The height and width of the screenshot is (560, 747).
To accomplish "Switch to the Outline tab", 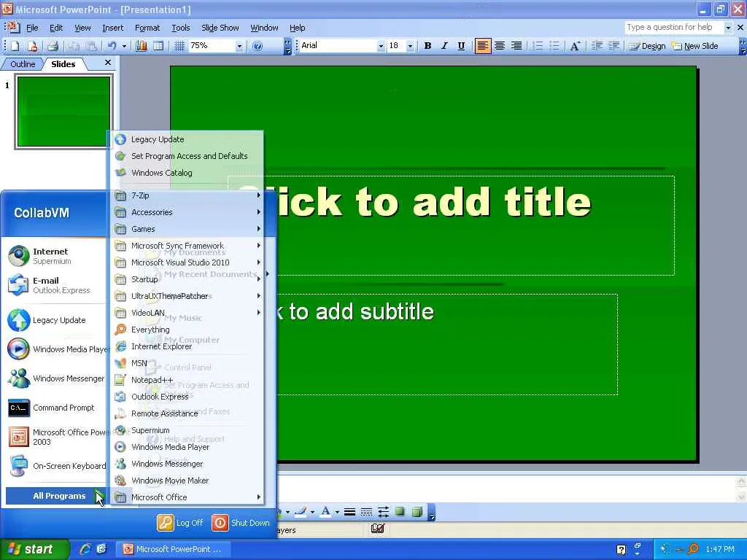I will 23,64.
